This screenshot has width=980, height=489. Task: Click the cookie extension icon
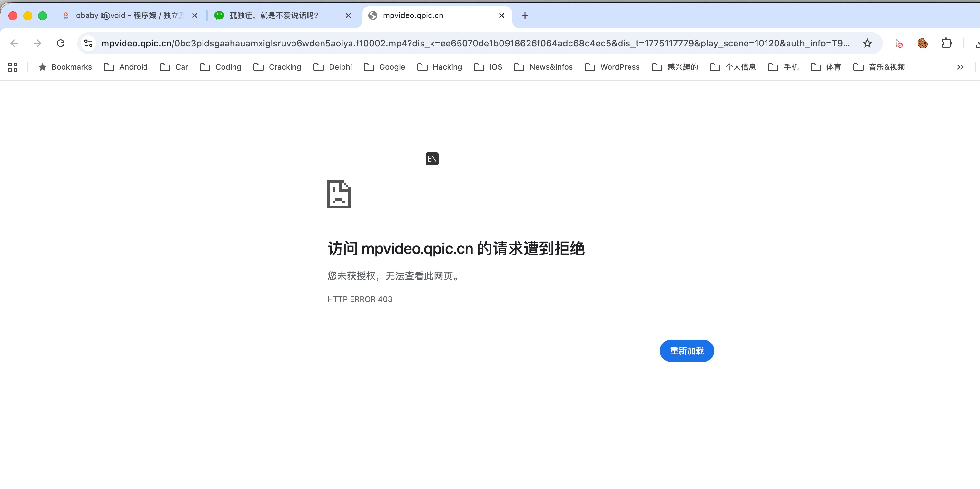tap(923, 43)
